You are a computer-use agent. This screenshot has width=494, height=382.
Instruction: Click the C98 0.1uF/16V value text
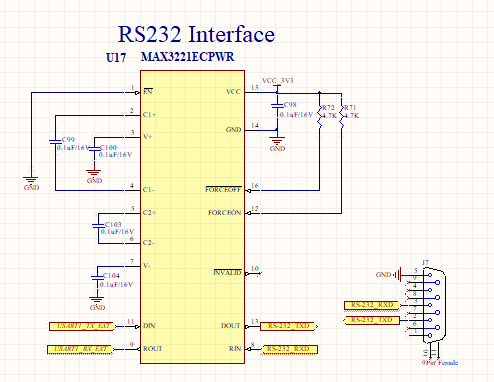pos(296,115)
